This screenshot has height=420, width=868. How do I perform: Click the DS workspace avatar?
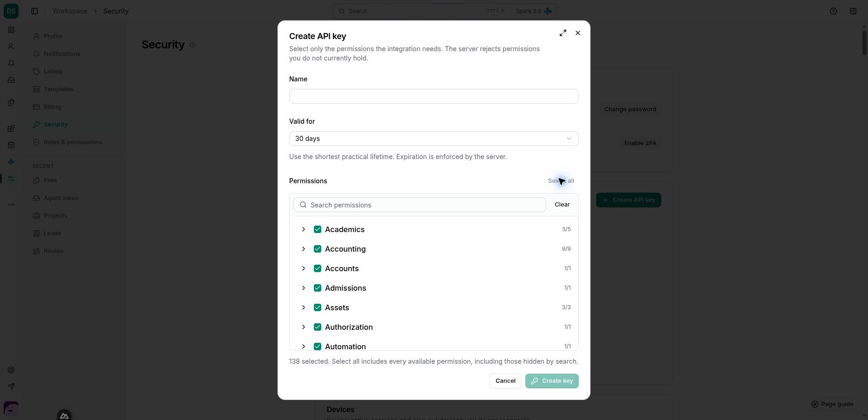click(x=11, y=11)
